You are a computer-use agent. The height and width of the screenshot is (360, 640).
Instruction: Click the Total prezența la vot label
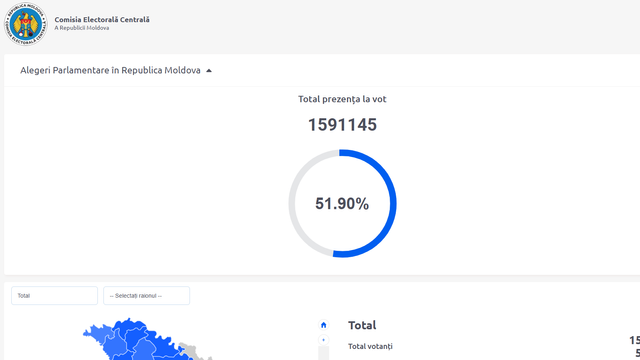(x=342, y=99)
